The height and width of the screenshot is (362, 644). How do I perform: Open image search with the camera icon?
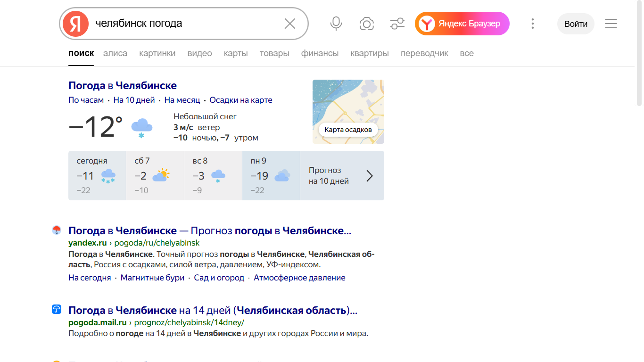click(x=367, y=24)
